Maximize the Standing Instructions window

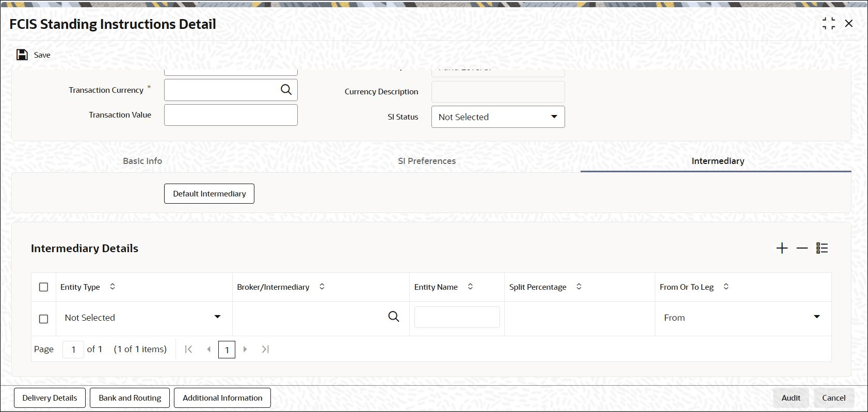tap(829, 24)
